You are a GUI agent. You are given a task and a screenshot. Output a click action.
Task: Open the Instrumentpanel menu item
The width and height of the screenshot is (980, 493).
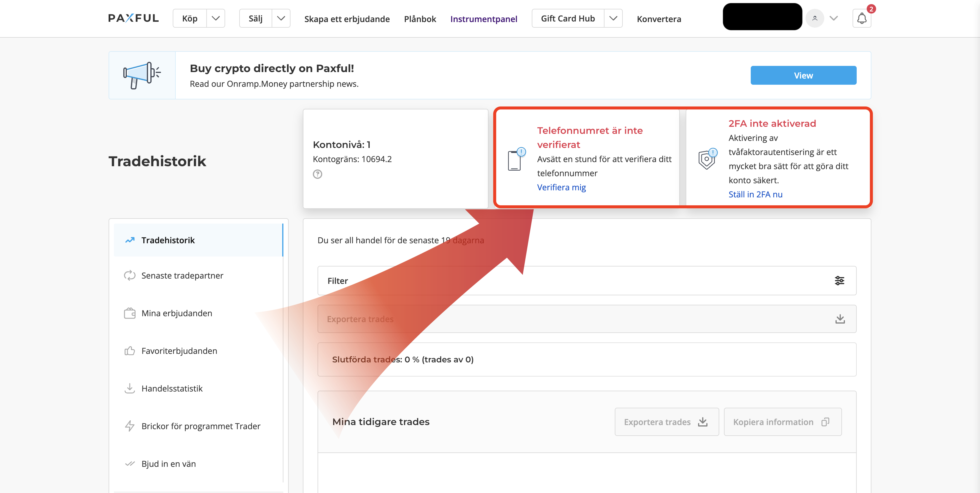coord(484,19)
